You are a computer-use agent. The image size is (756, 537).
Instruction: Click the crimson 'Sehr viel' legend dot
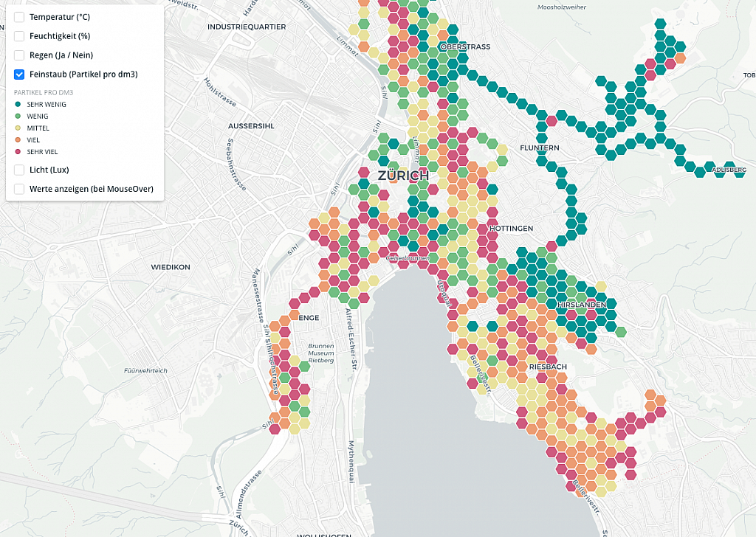tap(18, 152)
